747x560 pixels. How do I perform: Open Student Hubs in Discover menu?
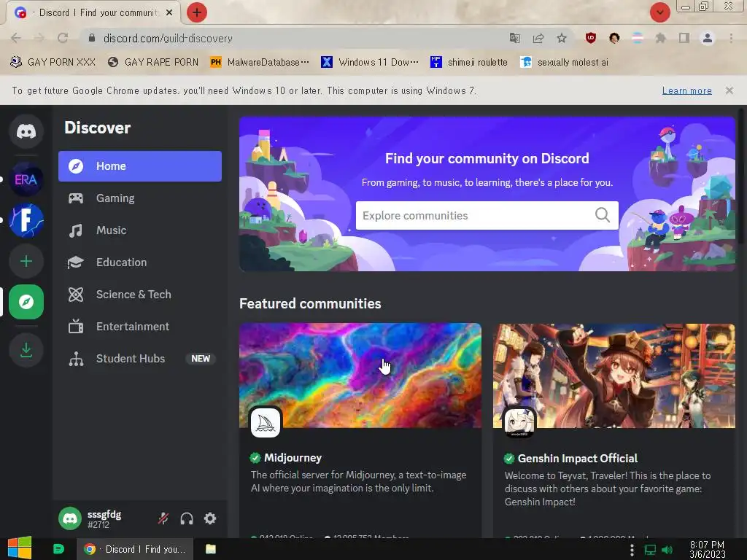(x=140, y=359)
